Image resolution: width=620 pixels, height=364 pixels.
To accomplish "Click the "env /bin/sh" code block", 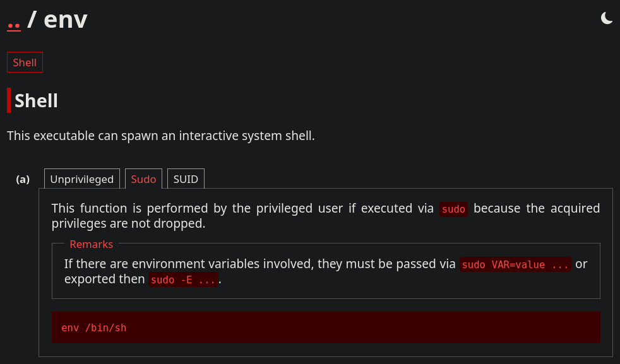I will (326, 327).
